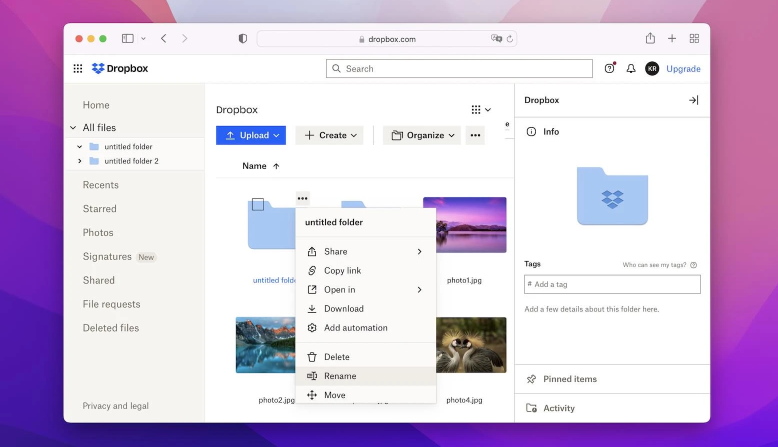The height and width of the screenshot is (447, 778).
Task: Open the photo4.jpg birds thumbnail
Action: point(471,345)
